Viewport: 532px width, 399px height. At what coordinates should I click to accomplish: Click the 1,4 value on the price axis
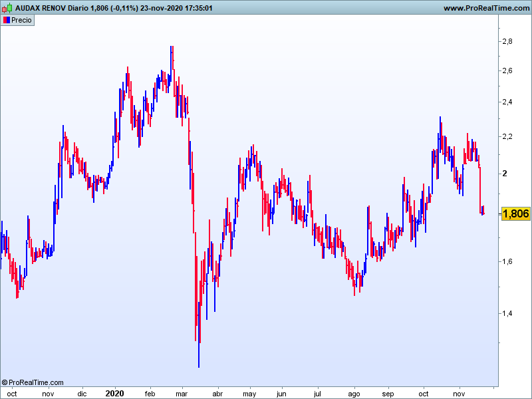507,313
